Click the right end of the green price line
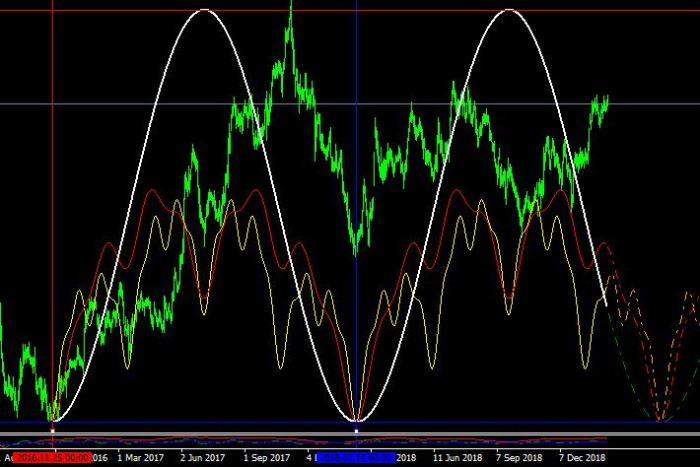 point(606,99)
